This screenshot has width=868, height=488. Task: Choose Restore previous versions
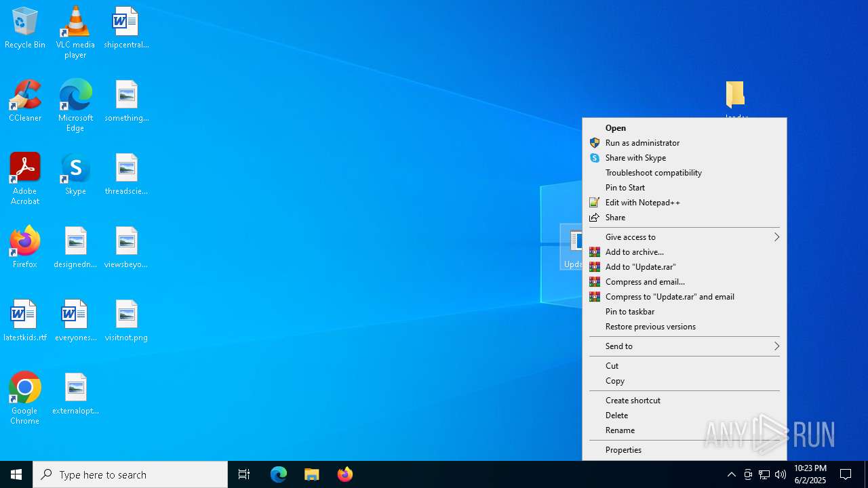coord(684,327)
